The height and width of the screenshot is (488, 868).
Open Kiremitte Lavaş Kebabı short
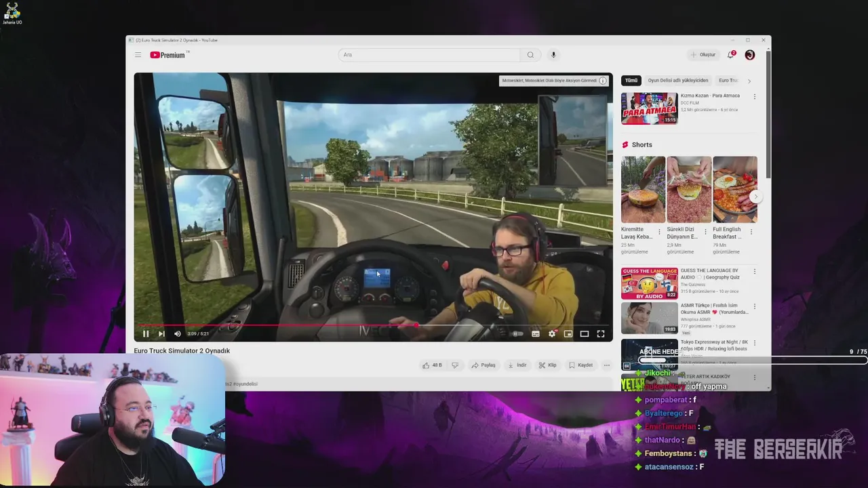pyautogui.click(x=643, y=190)
